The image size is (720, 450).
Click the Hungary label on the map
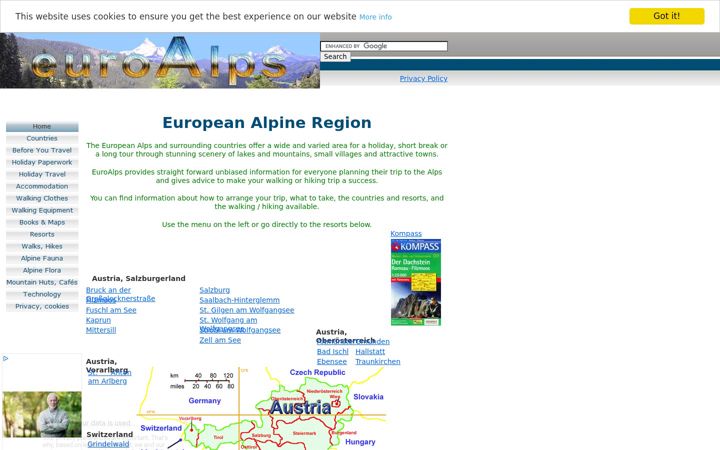click(360, 442)
